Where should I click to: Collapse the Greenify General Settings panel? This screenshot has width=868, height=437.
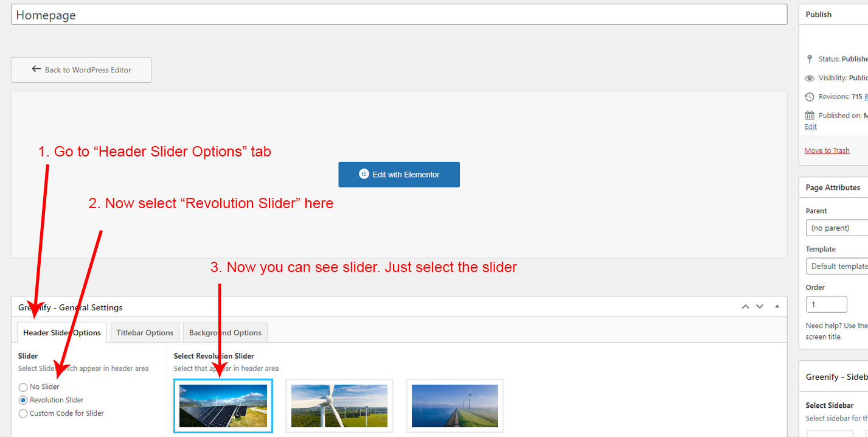point(777,307)
